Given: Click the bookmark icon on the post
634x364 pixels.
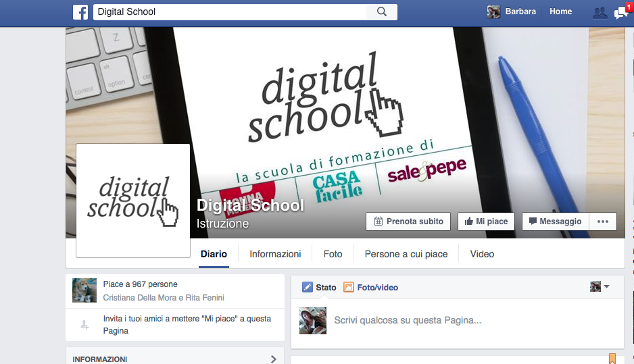Looking at the screenshot, I should pyautogui.click(x=612, y=359).
